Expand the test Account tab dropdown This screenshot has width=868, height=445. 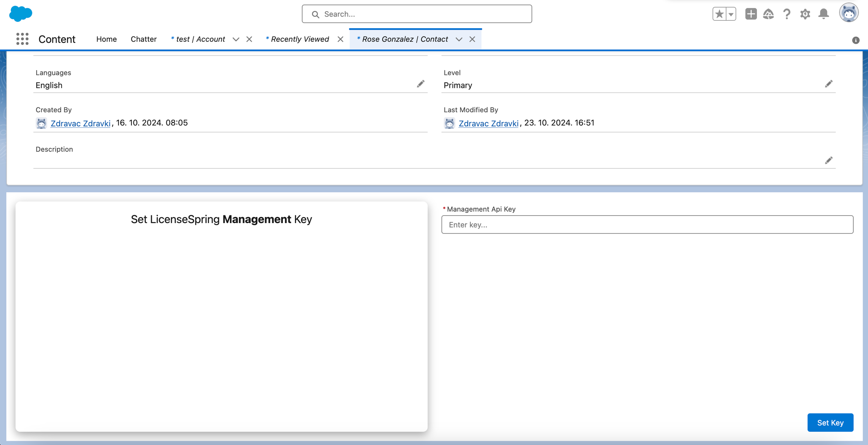pos(236,39)
